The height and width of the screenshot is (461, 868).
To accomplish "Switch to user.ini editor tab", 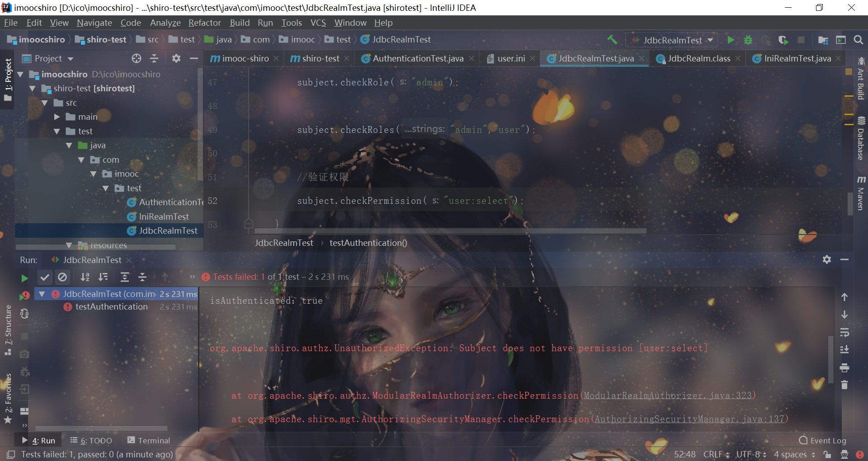I will 511,58.
